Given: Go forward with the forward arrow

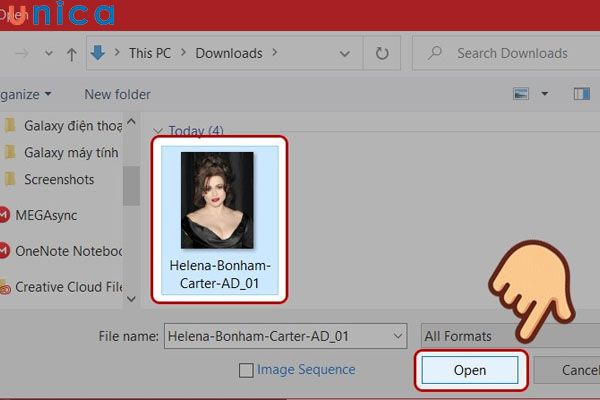Looking at the screenshot, I should coord(22,53).
